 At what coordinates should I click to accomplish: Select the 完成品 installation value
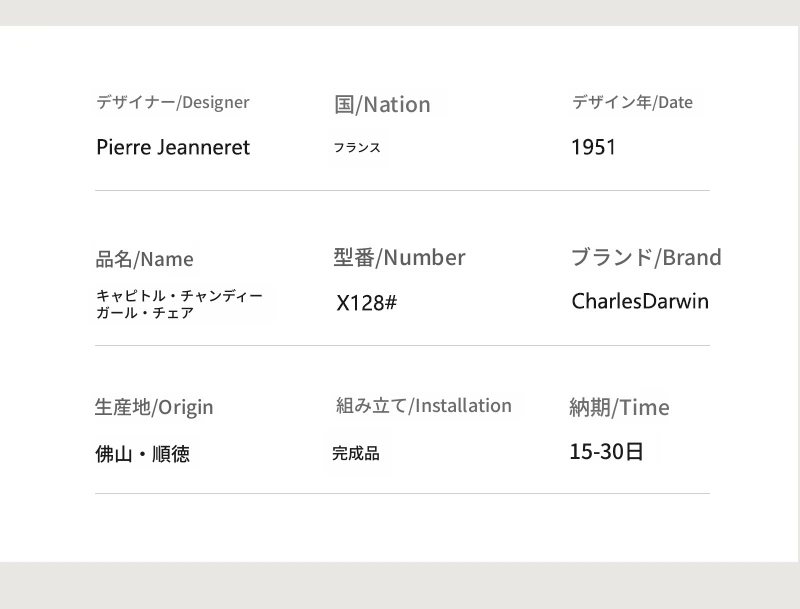[356, 453]
